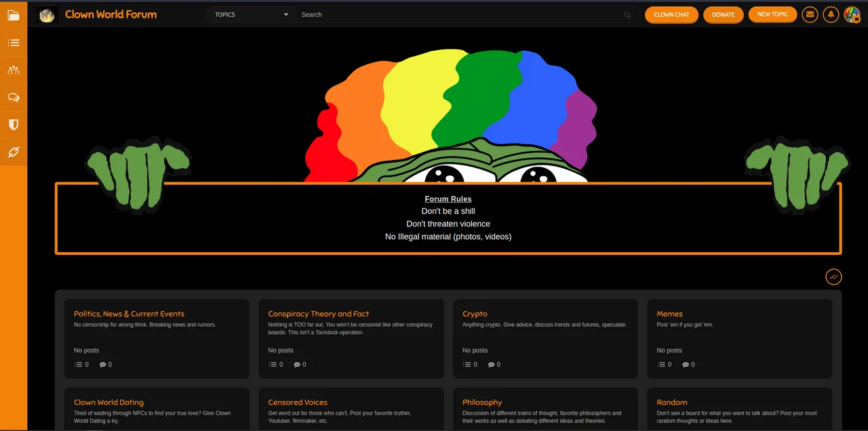Open Politics, News & Current Events board
Viewport: 868px width, 431px height.
pos(129,314)
